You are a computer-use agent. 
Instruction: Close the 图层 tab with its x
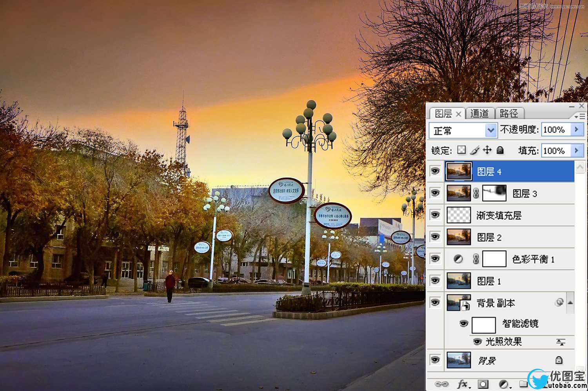458,114
